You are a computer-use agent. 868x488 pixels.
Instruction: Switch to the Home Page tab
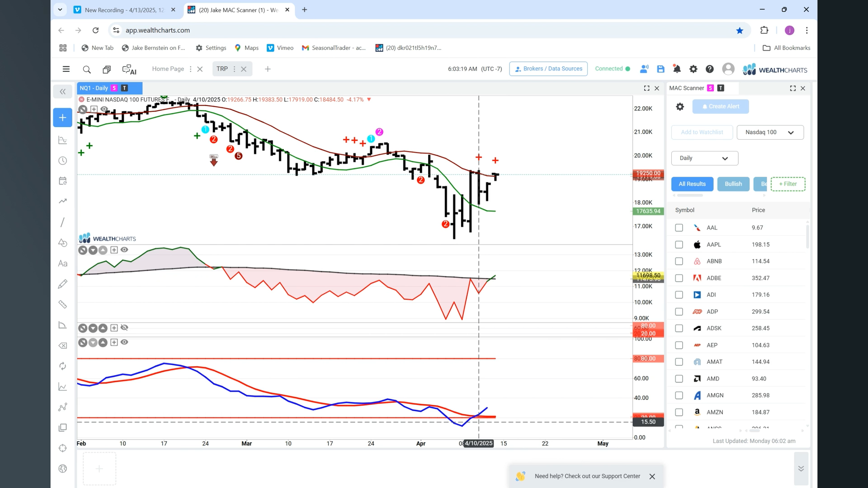pyautogui.click(x=168, y=69)
